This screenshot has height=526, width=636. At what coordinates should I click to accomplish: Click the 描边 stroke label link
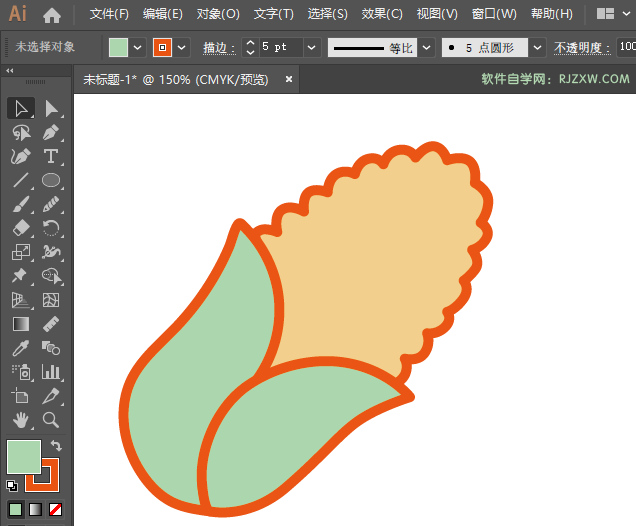tap(215, 48)
